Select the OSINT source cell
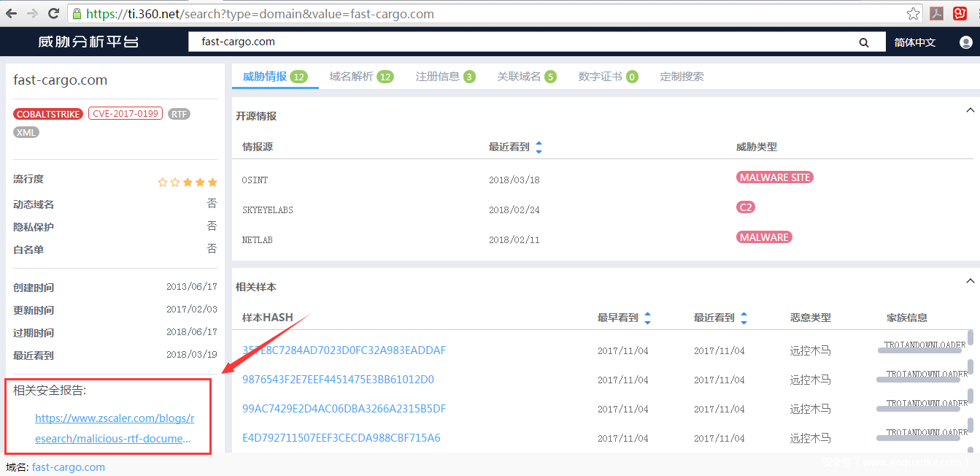Screen dimensions: 980x476 (x=255, y=180)
